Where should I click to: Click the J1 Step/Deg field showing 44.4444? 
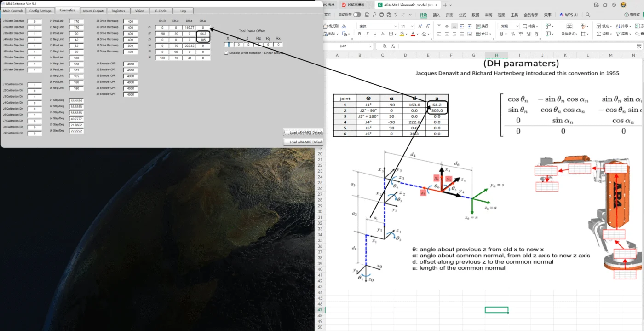[x=76, y=100]
